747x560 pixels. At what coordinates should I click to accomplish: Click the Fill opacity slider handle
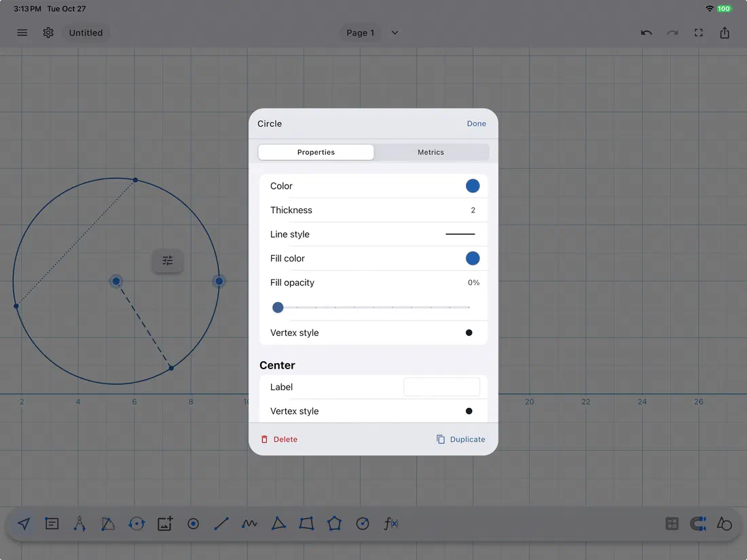278,307
